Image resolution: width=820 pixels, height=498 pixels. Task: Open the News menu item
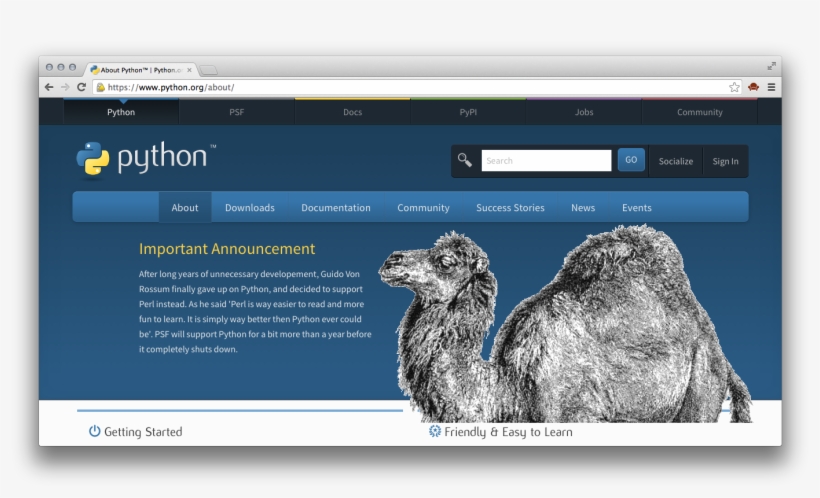(x=583, y=208)
